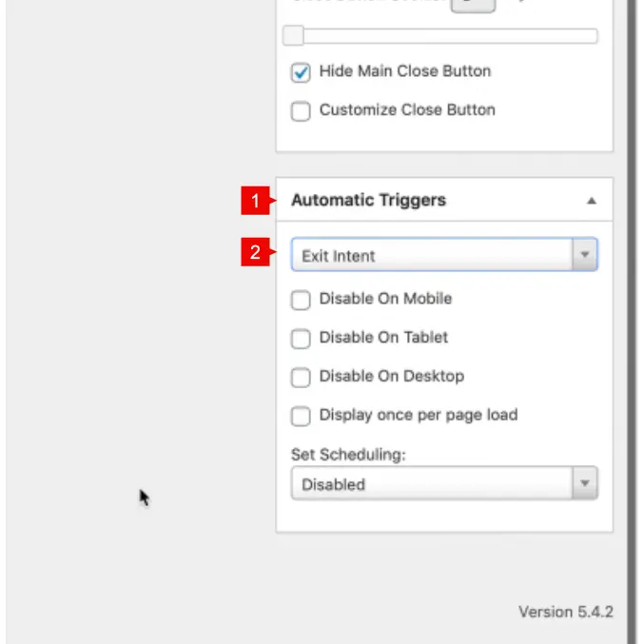Uncheck Hide Main Close Button
This screenshot has width=644, height=644.
pyautogui.click(x=301, y=72)
